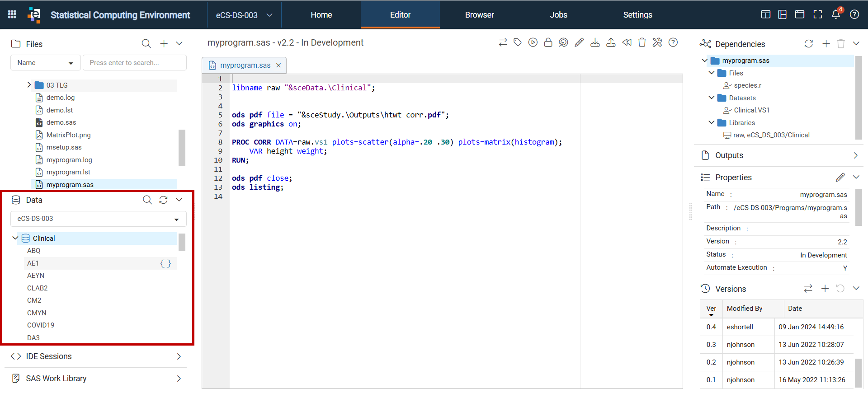The height and width of the screenshot is (393, 868).
Task: Add a new version with plus icon
Action: [825, 288]
